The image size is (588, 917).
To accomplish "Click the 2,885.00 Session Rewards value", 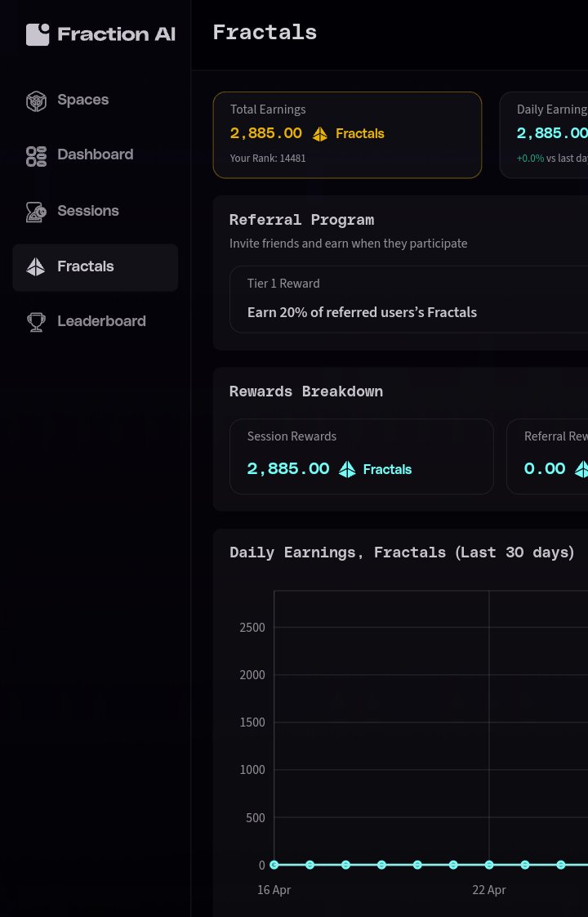I will click(x=288, y=469).
